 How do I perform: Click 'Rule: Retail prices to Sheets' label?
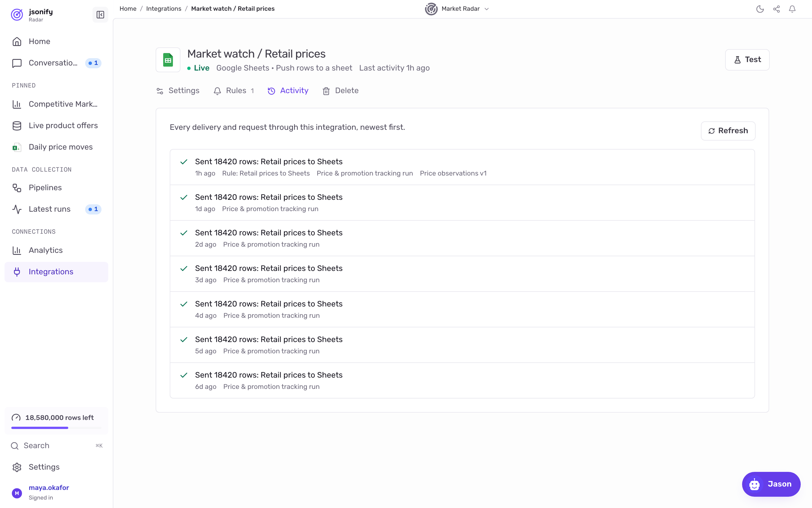pos(266,173)
